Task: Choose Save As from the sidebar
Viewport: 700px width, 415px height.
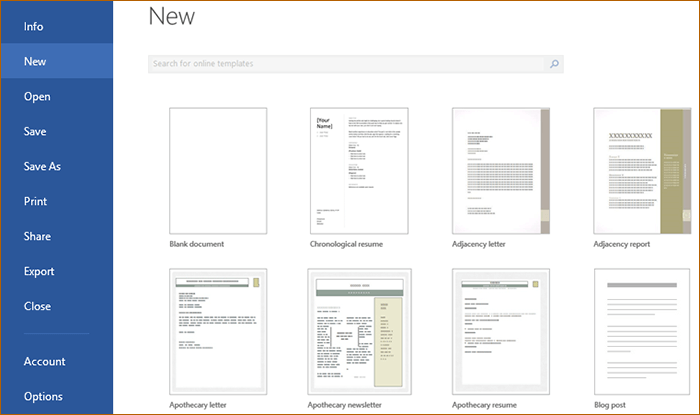Action: (43, 166)
